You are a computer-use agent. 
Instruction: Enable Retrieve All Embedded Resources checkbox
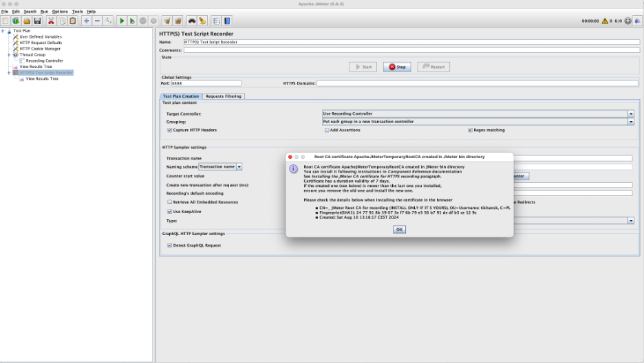pos(170,202)
